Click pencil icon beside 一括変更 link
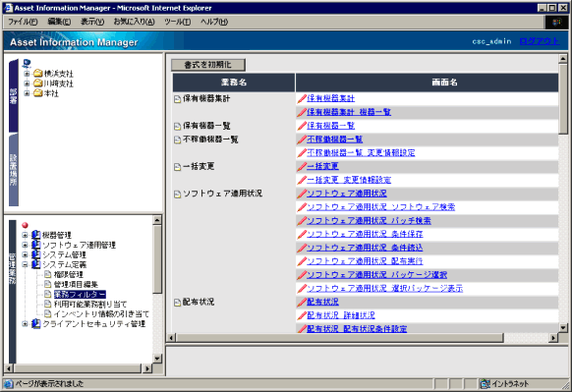 [302, 167]
